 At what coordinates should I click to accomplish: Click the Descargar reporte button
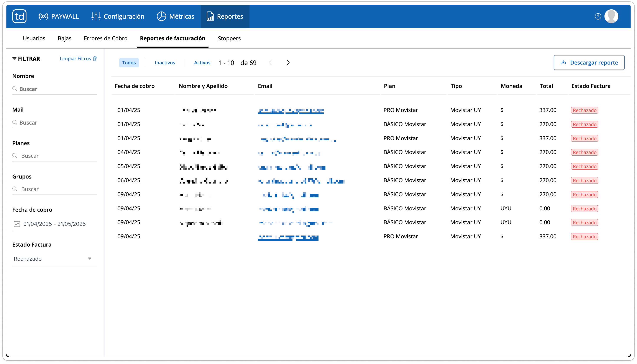tap(589, 62)
